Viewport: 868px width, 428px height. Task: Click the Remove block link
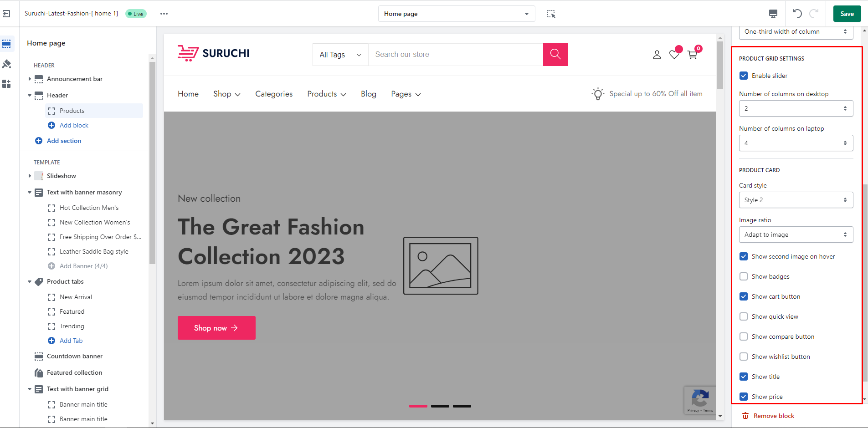coord(773,416)
